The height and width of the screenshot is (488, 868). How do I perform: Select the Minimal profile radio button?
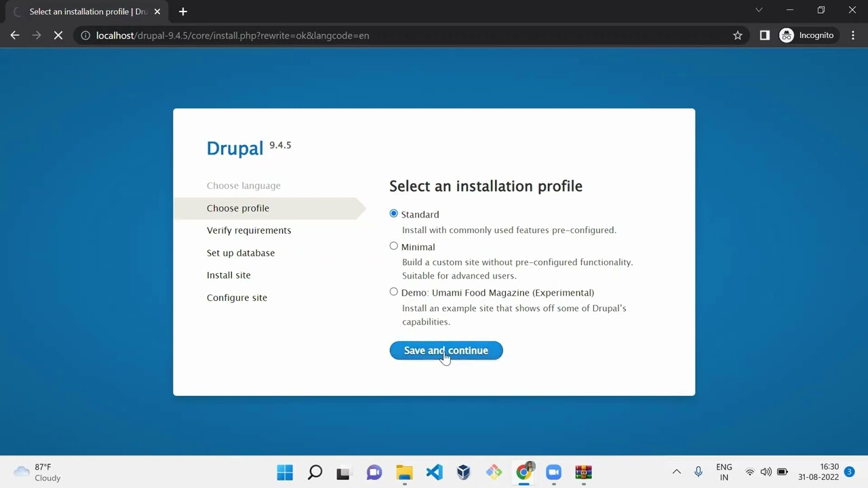point(393,246)
